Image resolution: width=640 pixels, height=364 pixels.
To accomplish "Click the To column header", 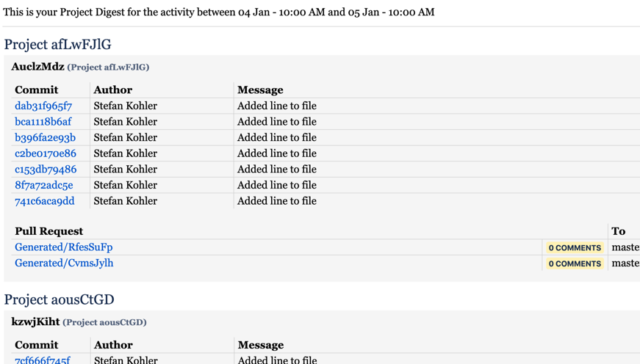I will click(619, 231).
